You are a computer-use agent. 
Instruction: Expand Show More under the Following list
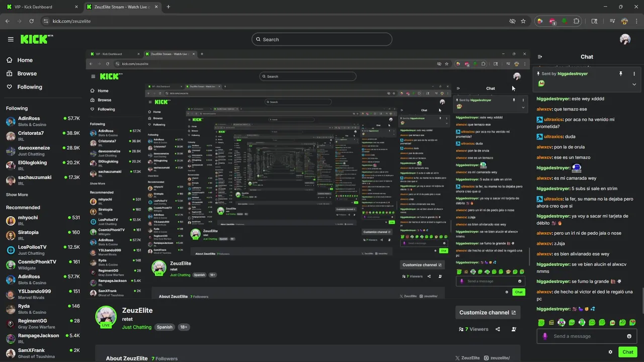click(17, 195)
